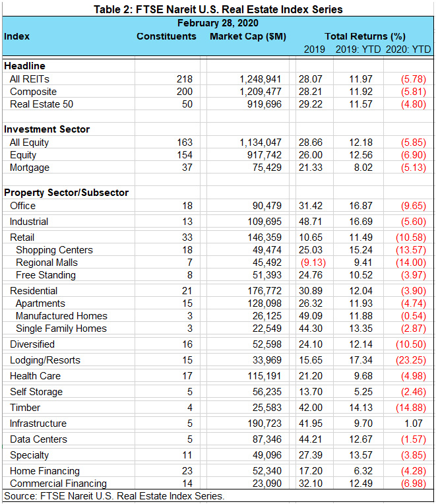
Task: Click the "Mortgage" row label
Action: click(x=30, y=168)
